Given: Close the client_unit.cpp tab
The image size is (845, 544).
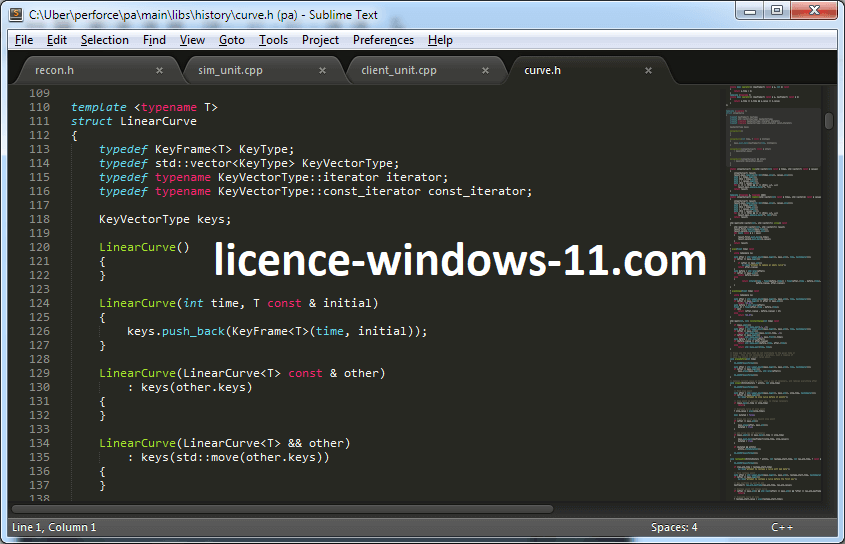Looking at the screenshot, I should coord(485,71).
